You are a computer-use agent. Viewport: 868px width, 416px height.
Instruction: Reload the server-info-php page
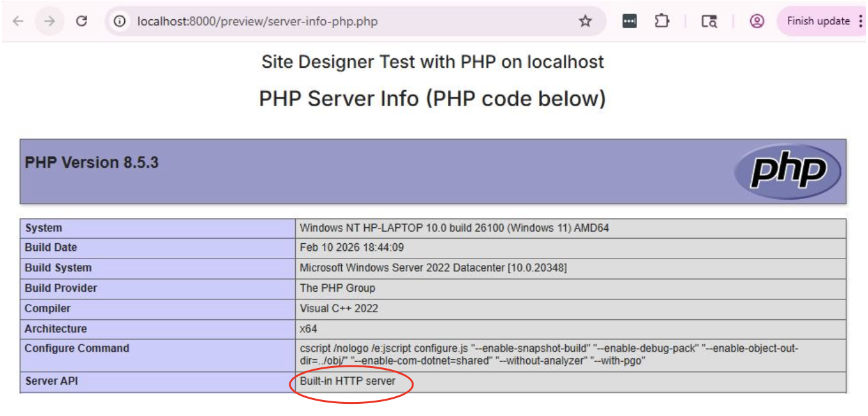coord(81,21)
